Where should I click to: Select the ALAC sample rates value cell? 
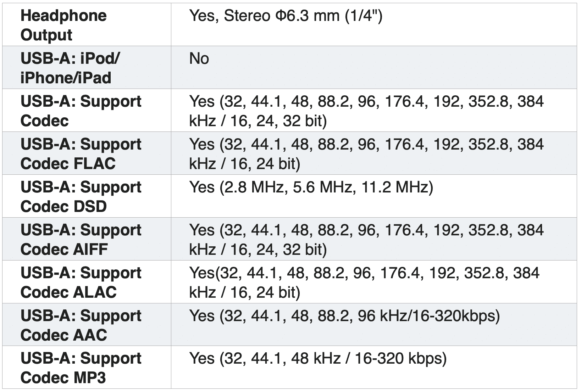[364, 282]
